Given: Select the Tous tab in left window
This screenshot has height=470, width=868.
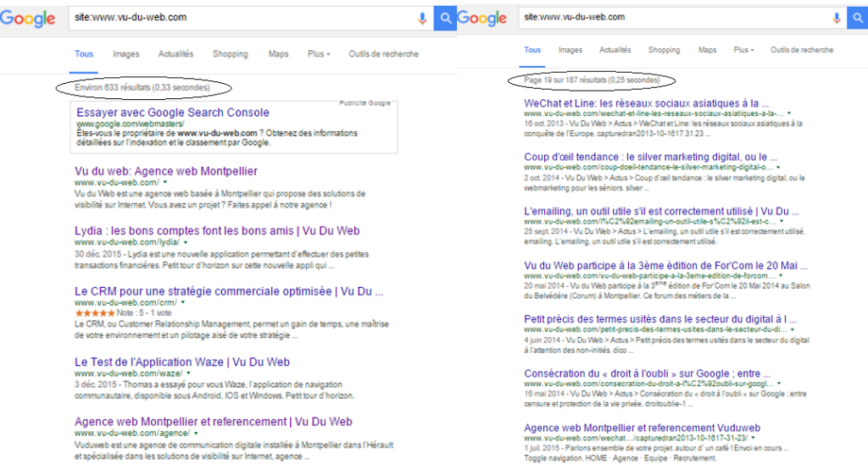Looking at the screenshot, I should pyautogui.click(x=84, y=54).
